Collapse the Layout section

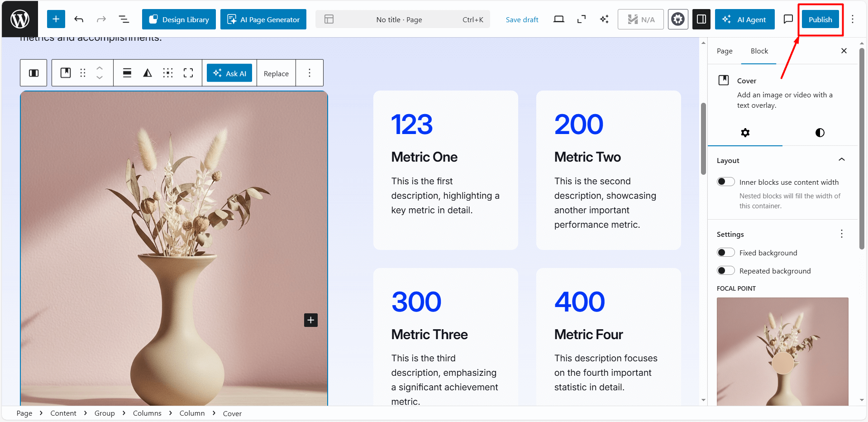click(x=841, y=159)
